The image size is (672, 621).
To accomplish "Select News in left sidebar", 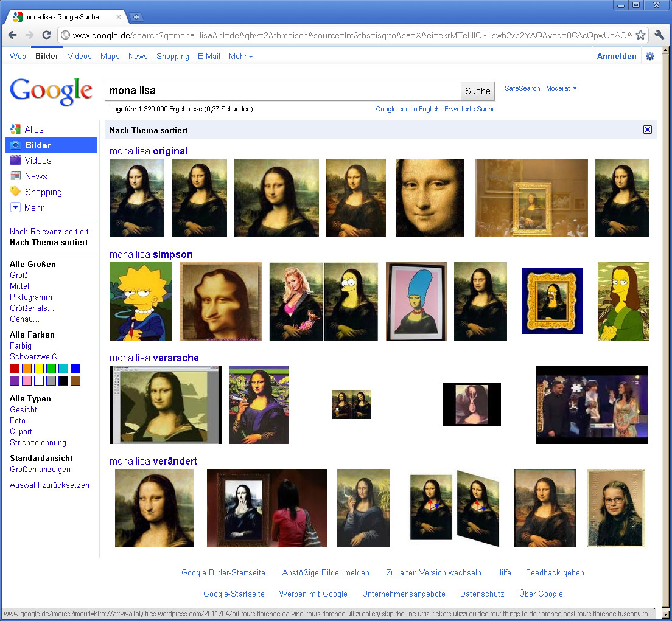I will pyautogui.click(x=36, y=176).
